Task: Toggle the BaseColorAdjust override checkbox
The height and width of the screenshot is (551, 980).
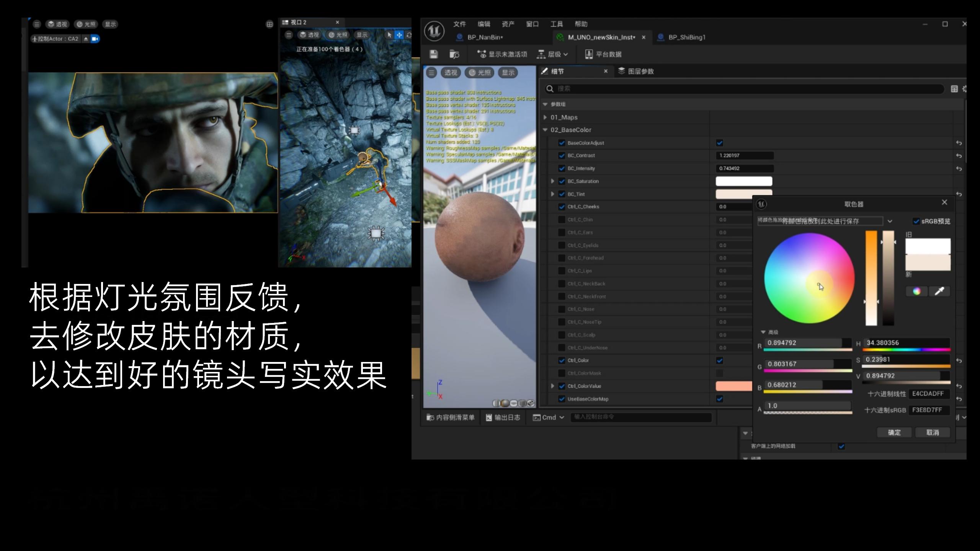Action: 562,143
